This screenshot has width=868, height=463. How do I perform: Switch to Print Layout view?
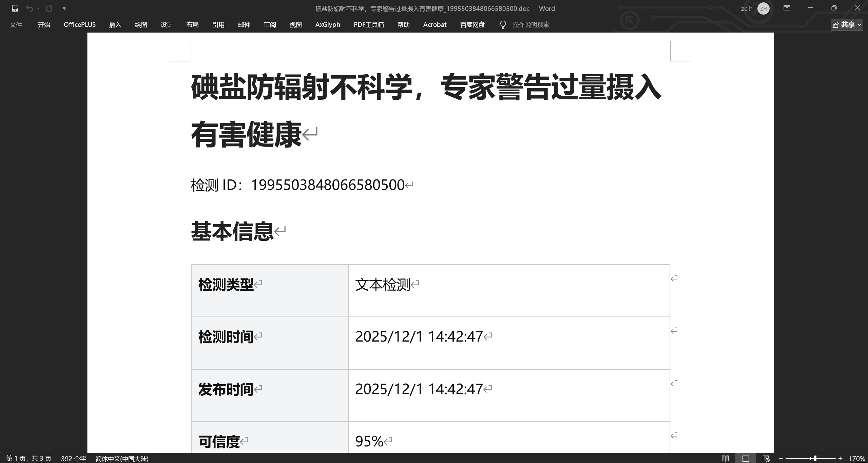pos(746,459)
